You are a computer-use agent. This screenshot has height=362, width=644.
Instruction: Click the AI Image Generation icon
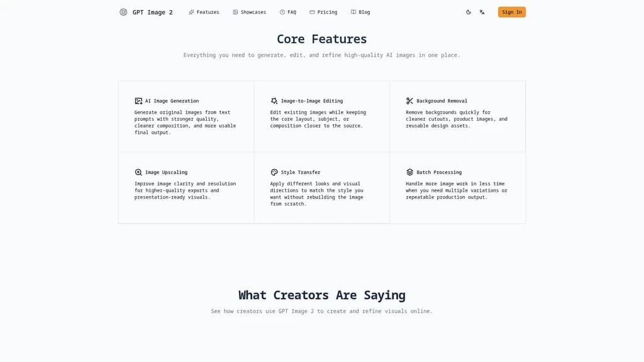tap(138, 101)
